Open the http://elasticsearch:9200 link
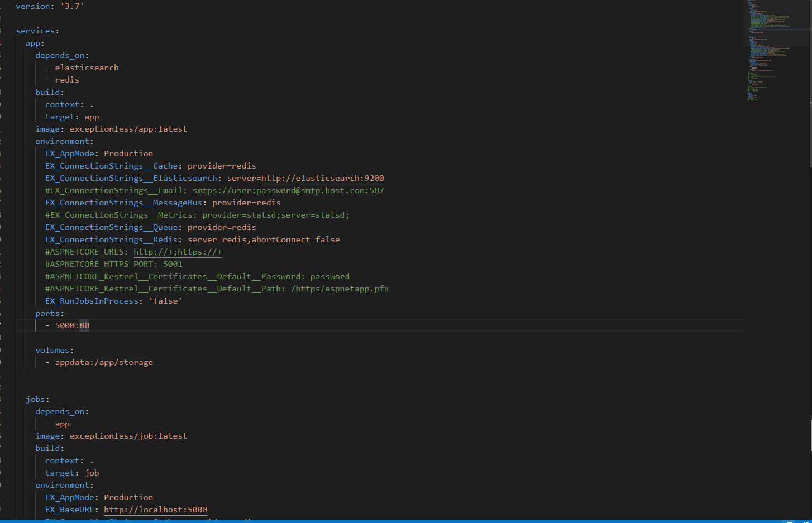 (322, 178)
